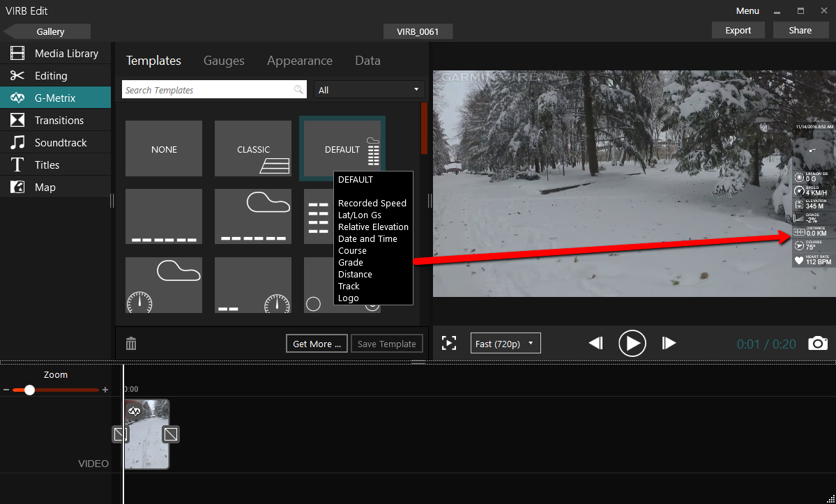The height and width of the screenshot is (504, 836).
Task: Toggle fullscreen preview icon
Action: 449,343
